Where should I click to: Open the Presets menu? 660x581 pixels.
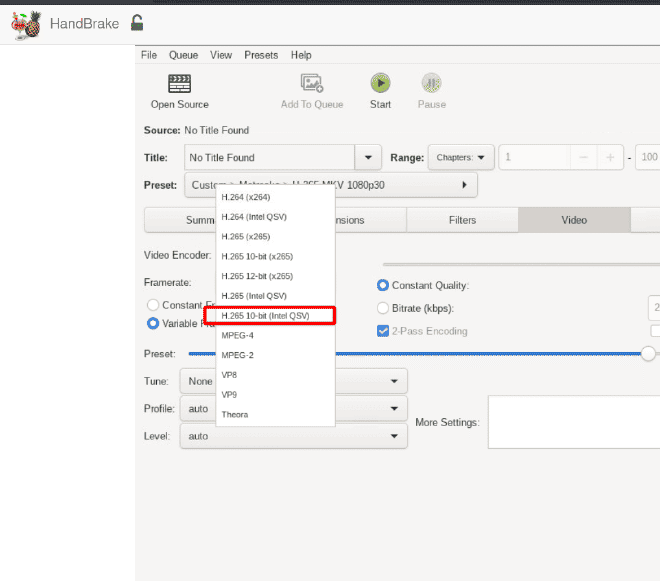tap(261, 55)
